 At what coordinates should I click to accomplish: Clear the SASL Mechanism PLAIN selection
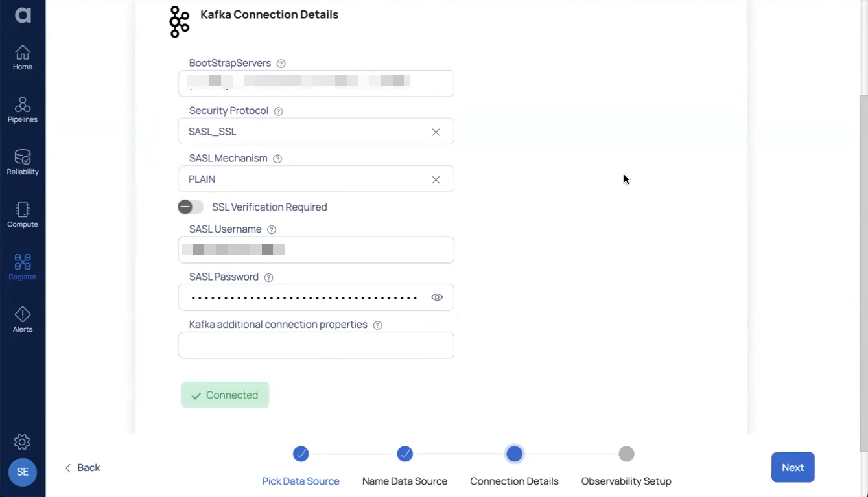point(436,179)
